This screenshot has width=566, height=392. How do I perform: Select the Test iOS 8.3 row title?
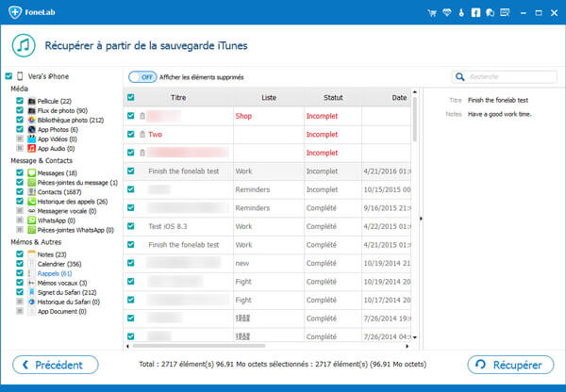click(168, 226)
